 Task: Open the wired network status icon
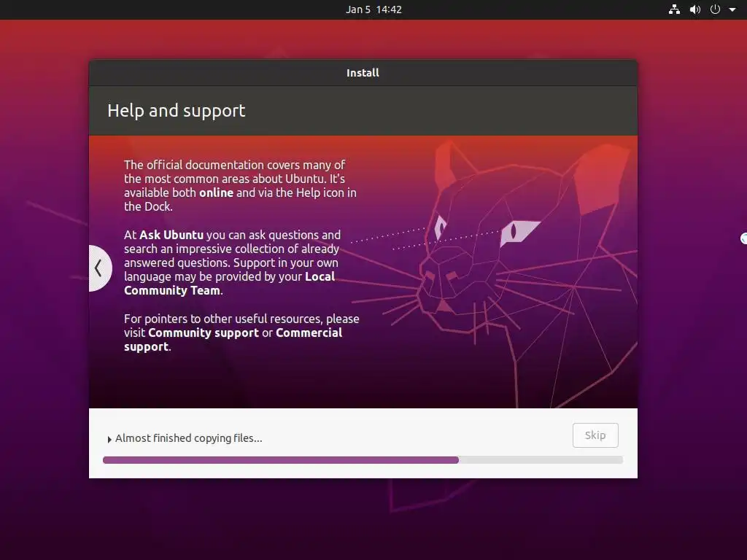[x=674, y=9]
